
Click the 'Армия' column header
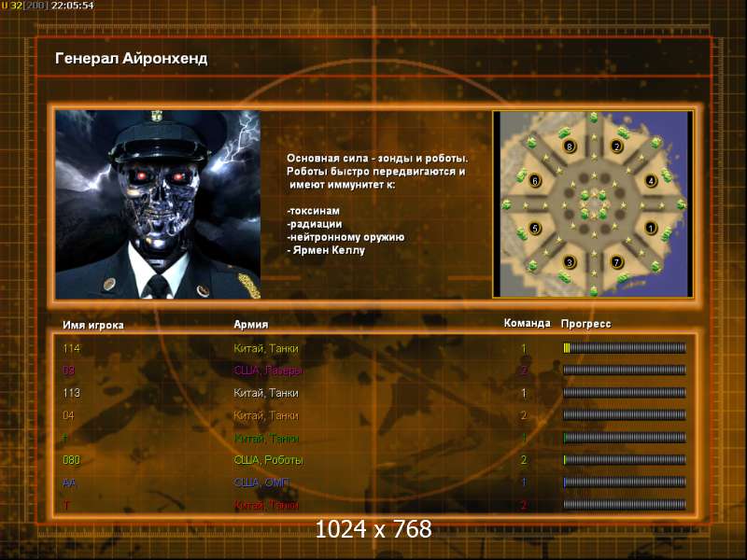pyautogui.click(x=250, y=324)
